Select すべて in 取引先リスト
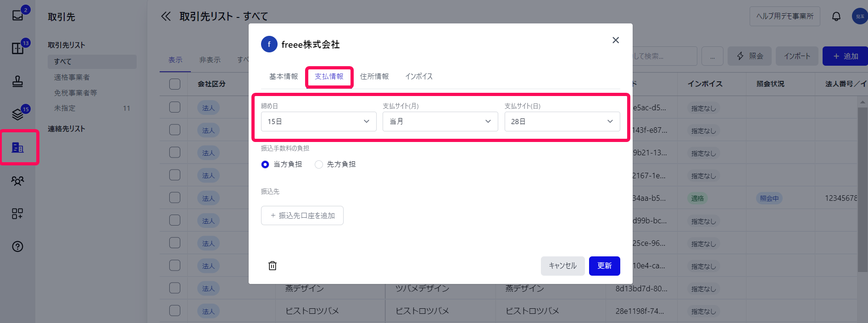This screenshot has width=868, height=323. (x=92, y=62)
